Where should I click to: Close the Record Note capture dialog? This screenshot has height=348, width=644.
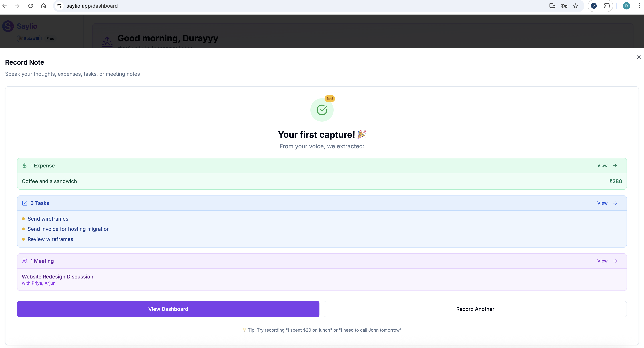coord(639,57)
